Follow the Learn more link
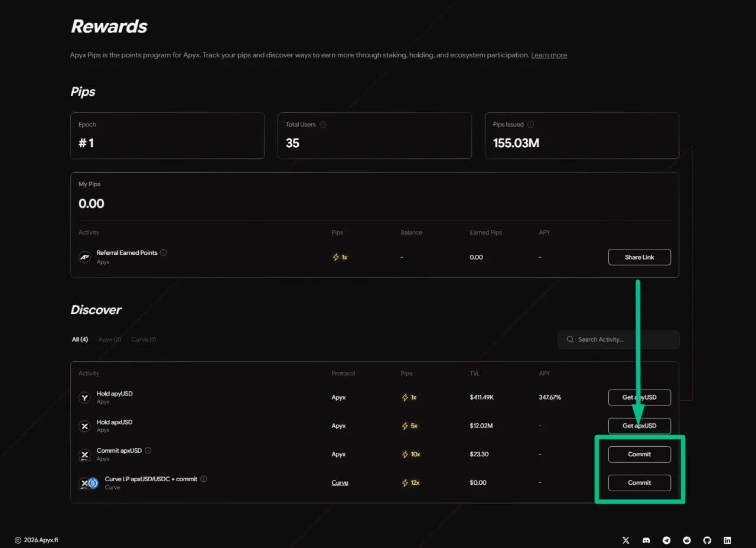 pos(549,55)
